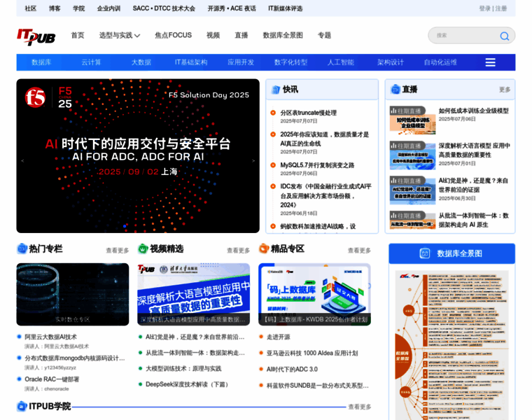Open the 数据库全景图 map image
Viewport: 532px width, 420px height.
(x=452, y=345)
